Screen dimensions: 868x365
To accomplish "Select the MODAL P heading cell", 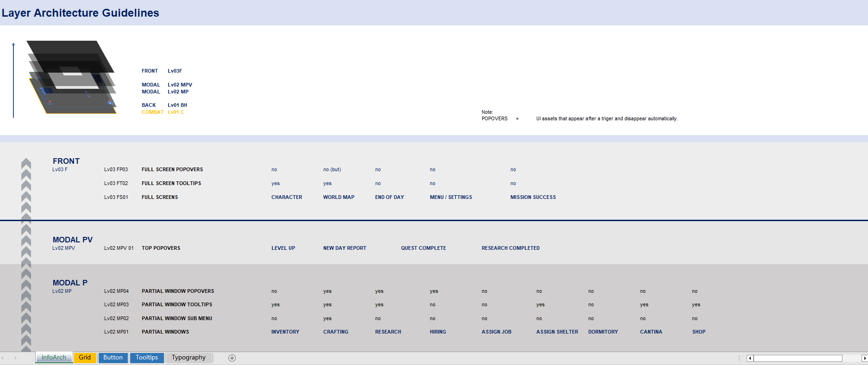I will (x=70, y=283).
